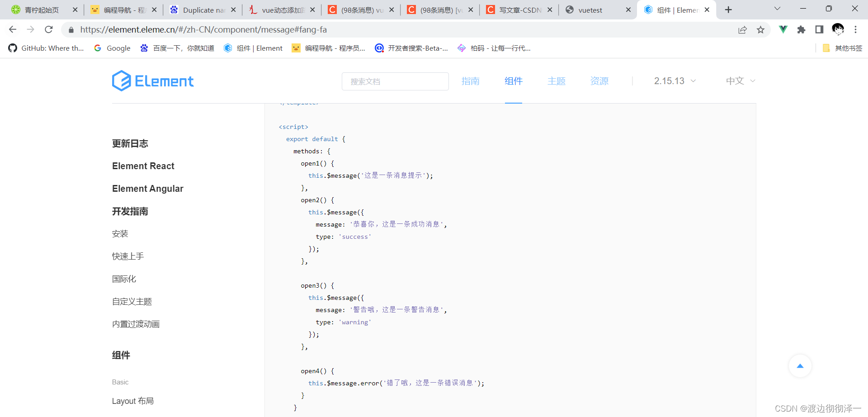Viewport: 868px width, 417px height.
Task: Click the back-to-top arrow button
Action: (x=800, y=366)
